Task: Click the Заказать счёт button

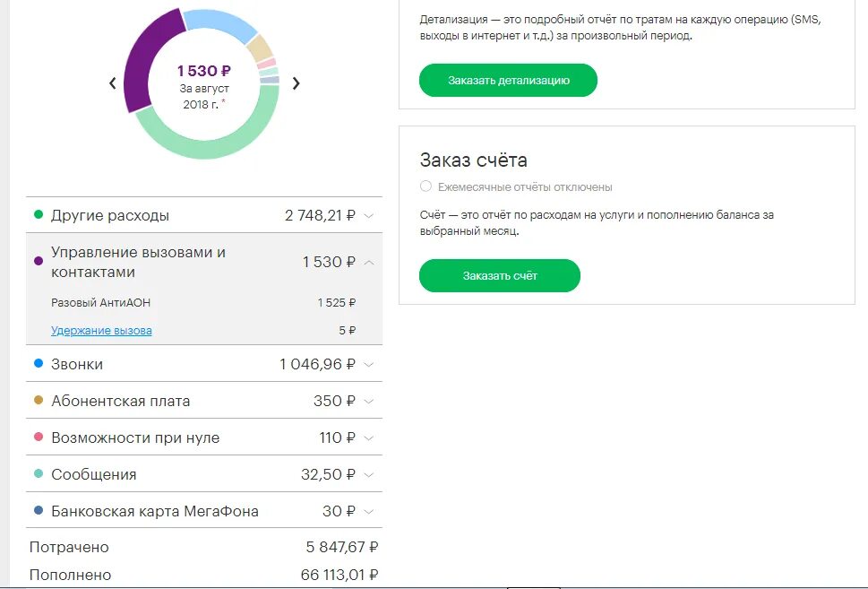Action: coord(500,275)
